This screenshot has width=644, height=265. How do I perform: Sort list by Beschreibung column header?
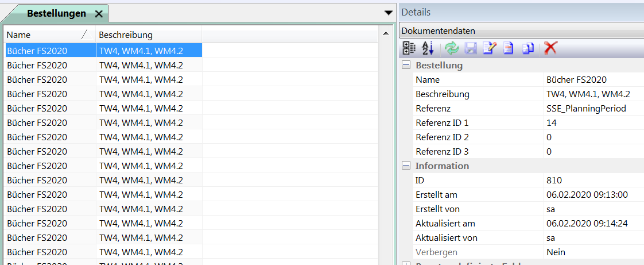(x=149, y=34)
